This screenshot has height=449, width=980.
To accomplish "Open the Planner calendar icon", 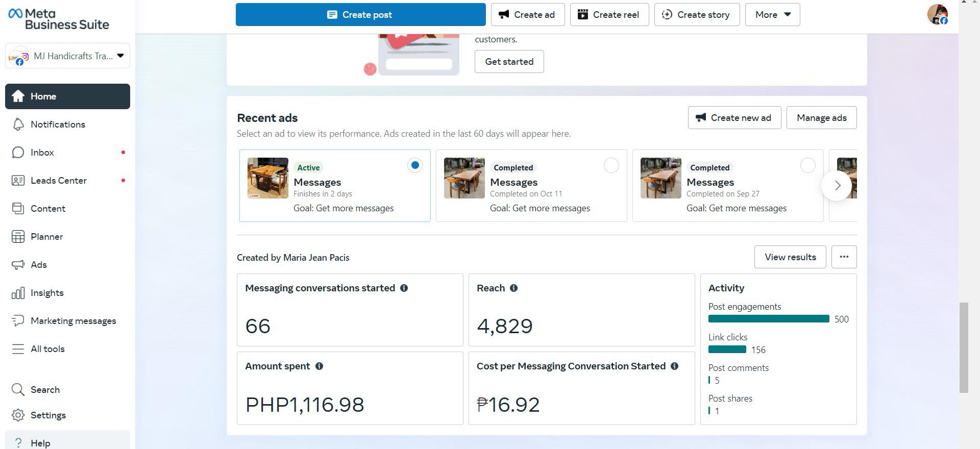I will (x=18, y=237).
